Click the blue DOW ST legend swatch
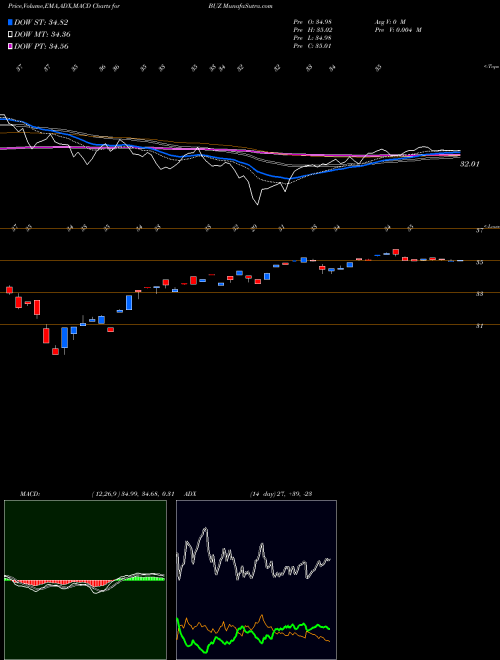 click(x=10, y=22)
